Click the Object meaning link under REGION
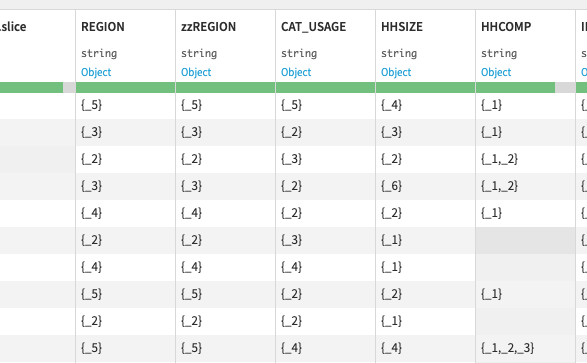This screenshot has height=363, width=587. click(x=96, y=72)
